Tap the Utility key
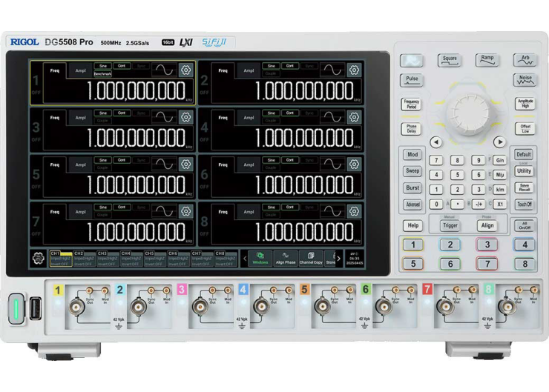This screenshot has width=549, height=392. coord(524,171)
